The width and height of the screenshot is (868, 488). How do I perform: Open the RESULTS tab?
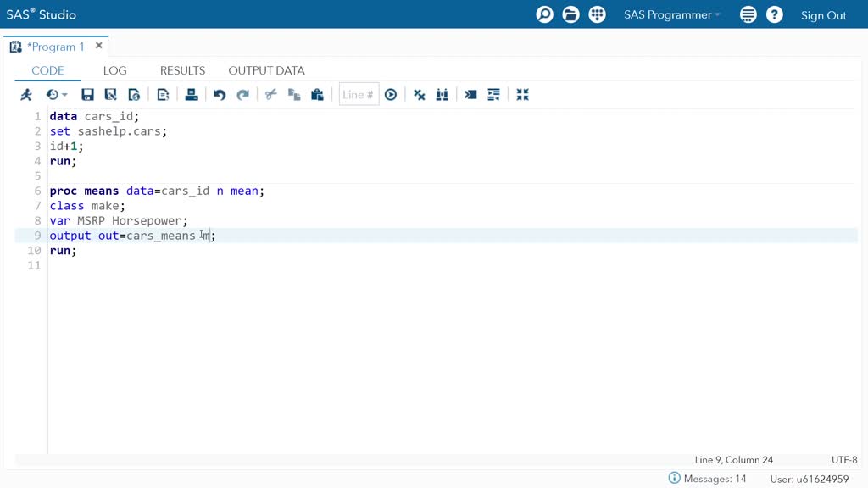pyautogui.click(x=183, y=70)
